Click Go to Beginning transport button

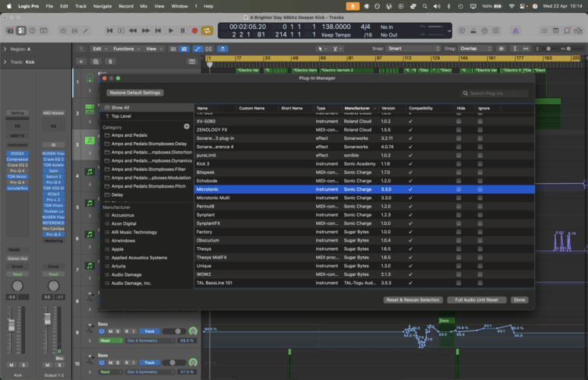point(109,30)
